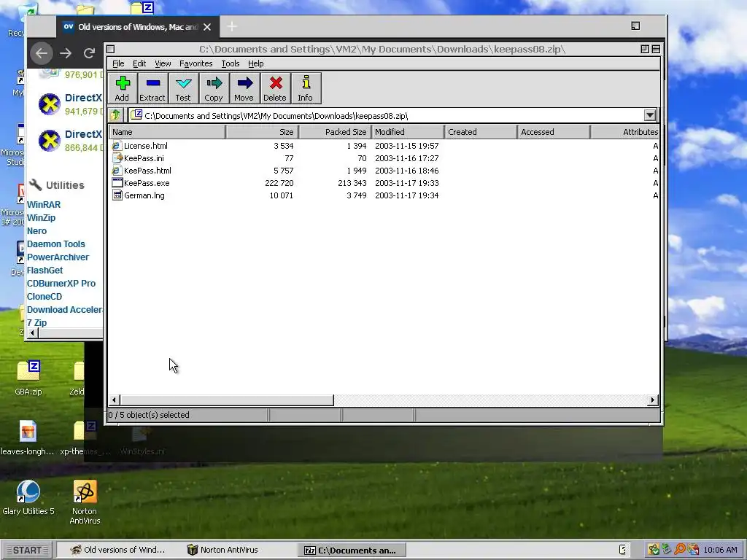
Task: Click the START button on taskbar
Action: pos(27,550)
